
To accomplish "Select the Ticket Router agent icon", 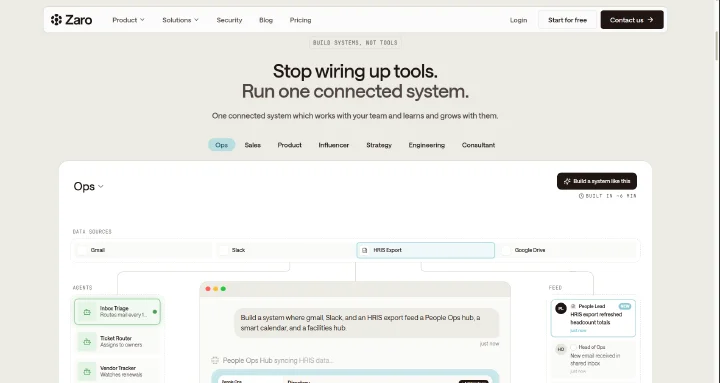I will pyautogui.click(x=87, y=342).
